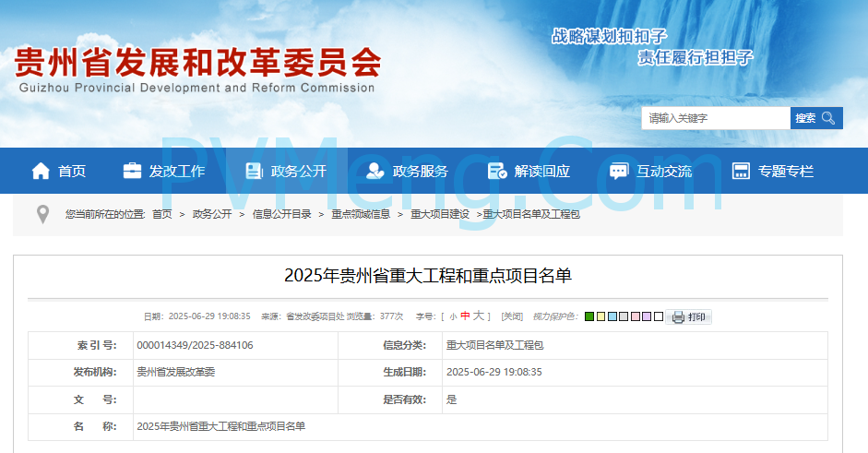The height and width of the screenshot is (453, 868).
Task: Focus the 请输入关键字 search input
Action: coord(716,118)
